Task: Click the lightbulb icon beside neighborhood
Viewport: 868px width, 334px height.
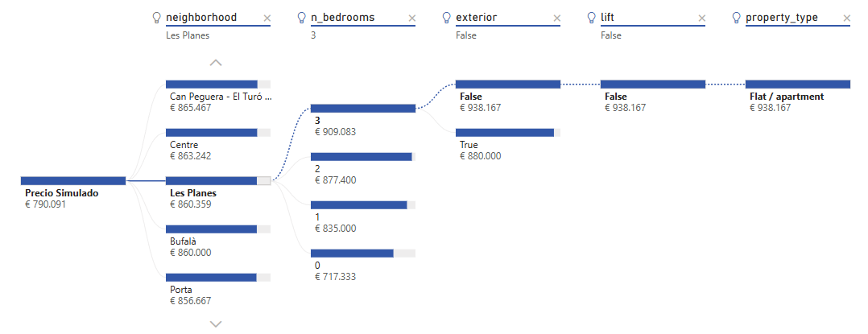Action: point(157,18)
